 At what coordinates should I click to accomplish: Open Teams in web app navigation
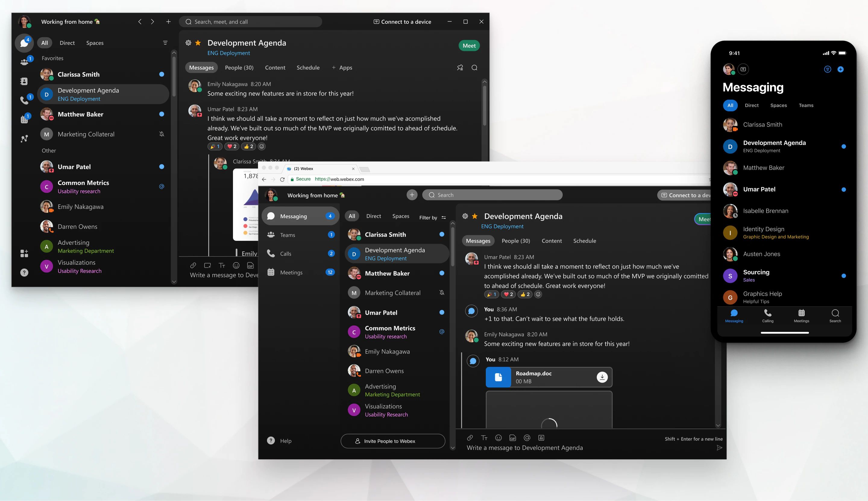(x=300, y=235)
